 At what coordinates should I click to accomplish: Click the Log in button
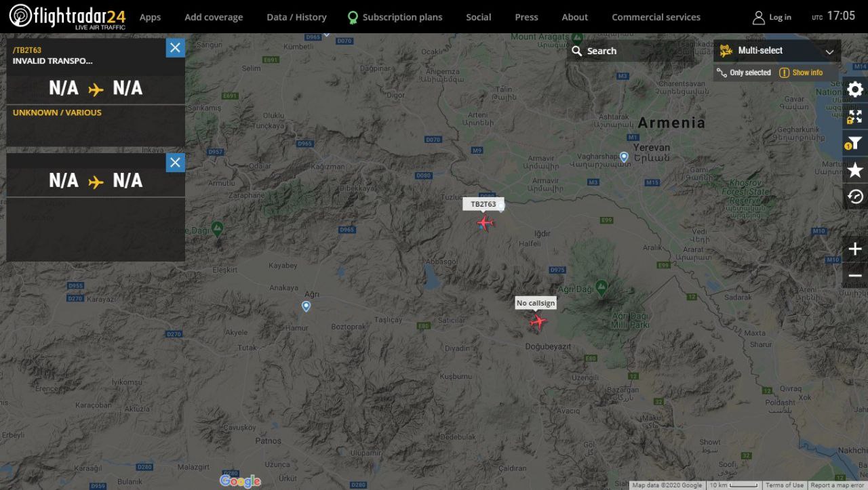(772, 17)
